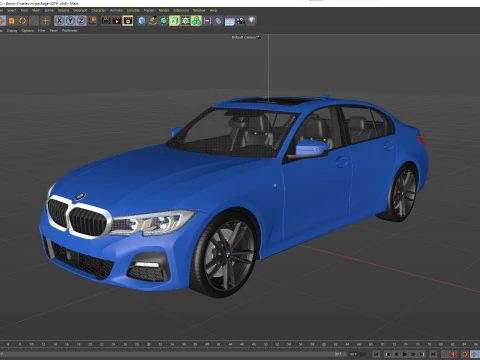This screenshot has width=480, height=360.
Task: Open the MoGraph menu
Action: pos(80,11)
